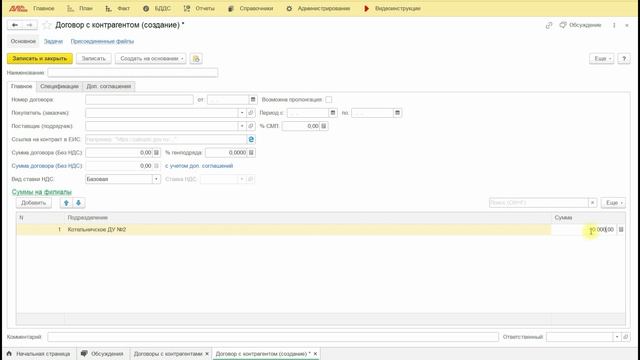Click Сумма договора (без НДС) blue link
640x360 pixels.
pyautogui.click(x=47, y=166)
